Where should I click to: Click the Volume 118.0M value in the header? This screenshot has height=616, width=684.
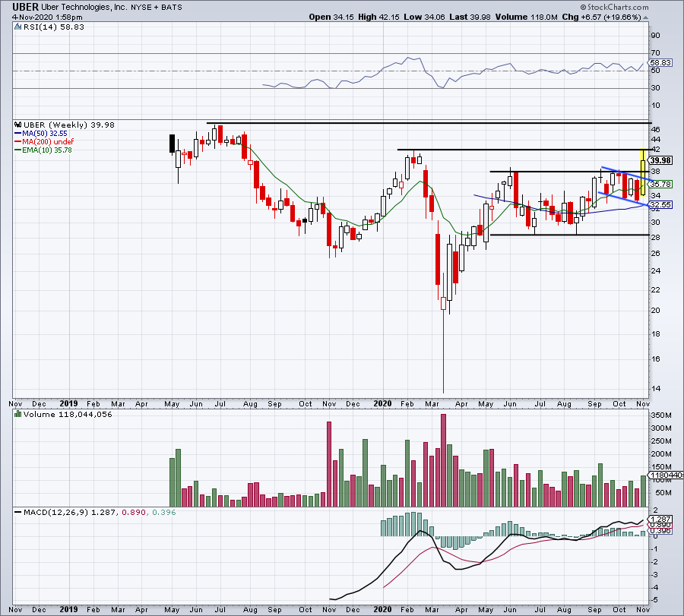pyautogui.click(x=526, y=17)
